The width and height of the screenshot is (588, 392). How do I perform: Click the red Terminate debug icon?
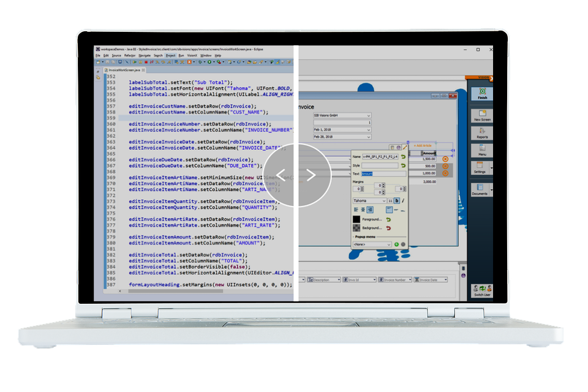pos(146,62)
